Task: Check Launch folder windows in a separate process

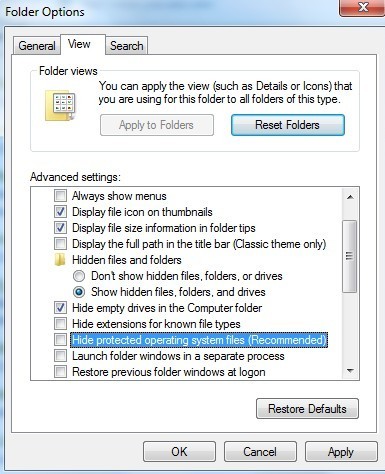Action: tap(60, 356)
